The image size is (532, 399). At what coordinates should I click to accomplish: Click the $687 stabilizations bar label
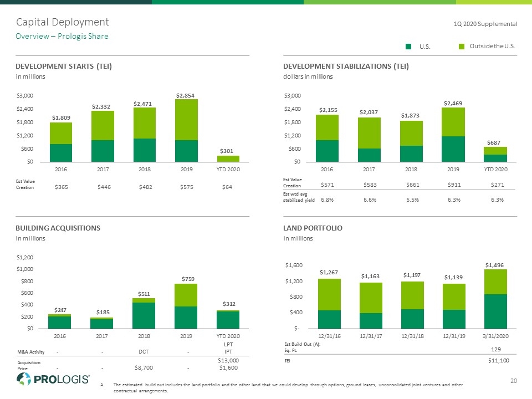pos(494,143)
